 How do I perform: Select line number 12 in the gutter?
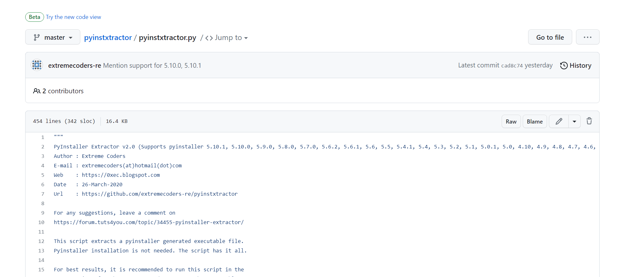[41, 241]
